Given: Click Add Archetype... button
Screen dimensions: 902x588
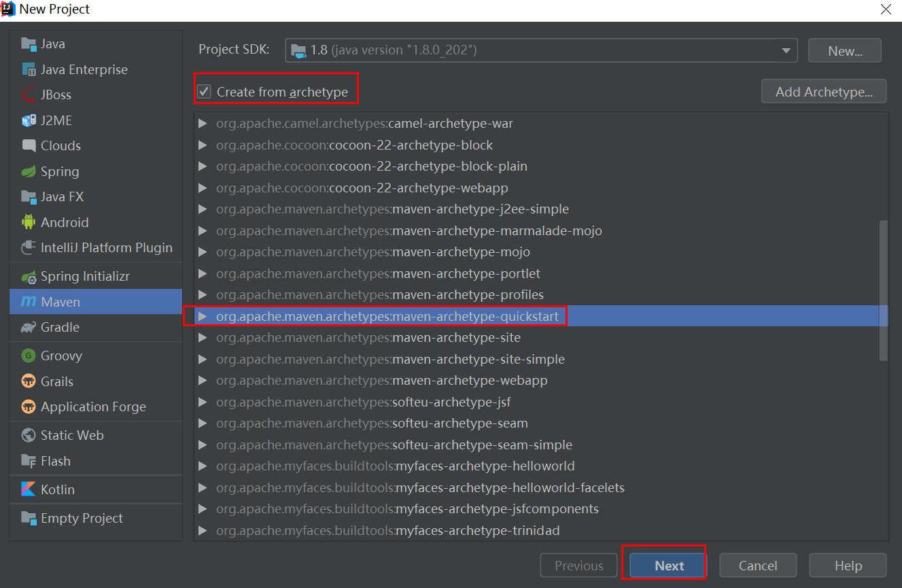Looking at the screenshot, I should coord(824,92).
